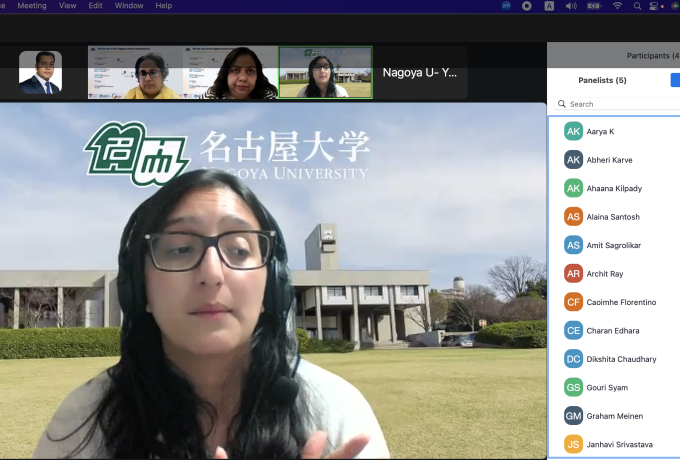Click the keyboard input source icon

[550, 6]
